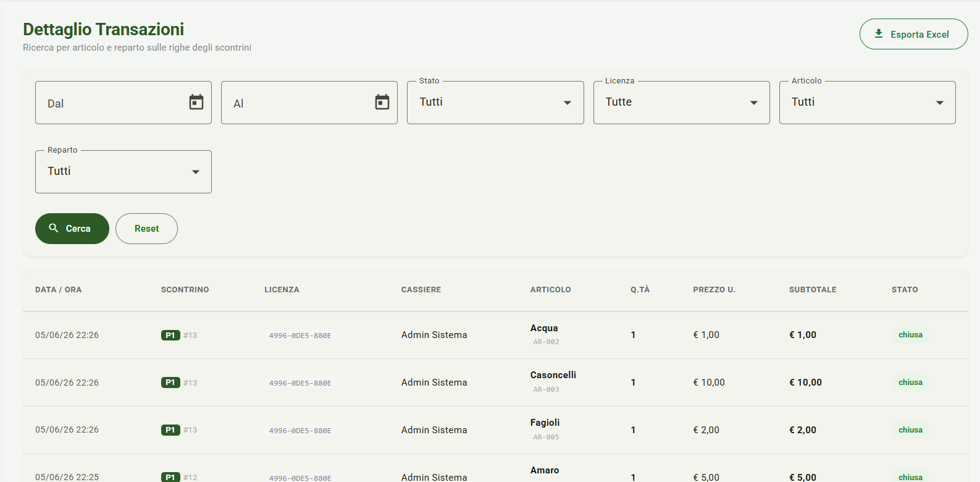
Task: Expand the Stato dropdown
Action: 495,103
